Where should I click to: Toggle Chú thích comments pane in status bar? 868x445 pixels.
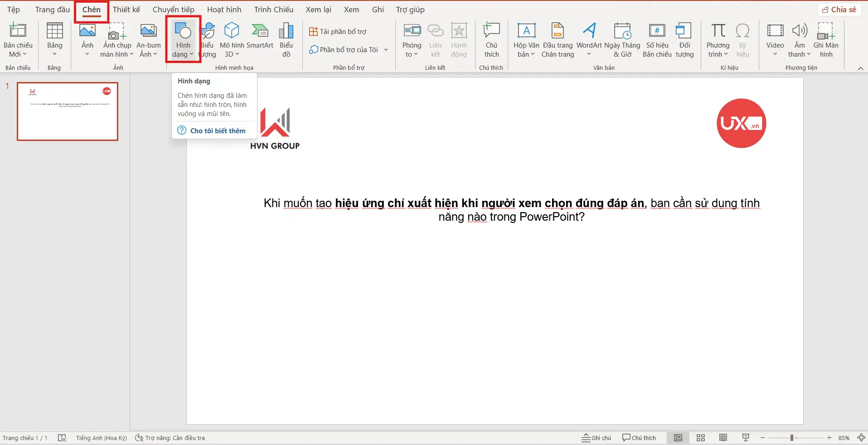click(x=639, y=438)
